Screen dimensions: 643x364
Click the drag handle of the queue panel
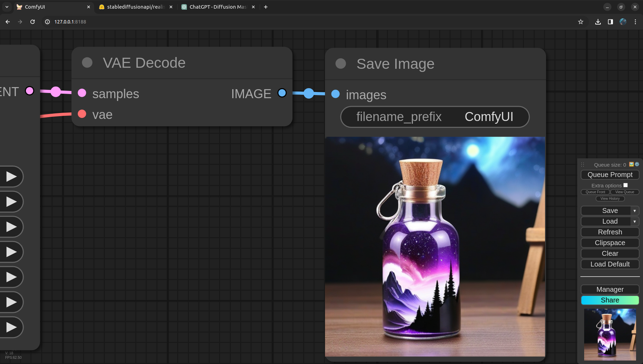pos(583,165)
